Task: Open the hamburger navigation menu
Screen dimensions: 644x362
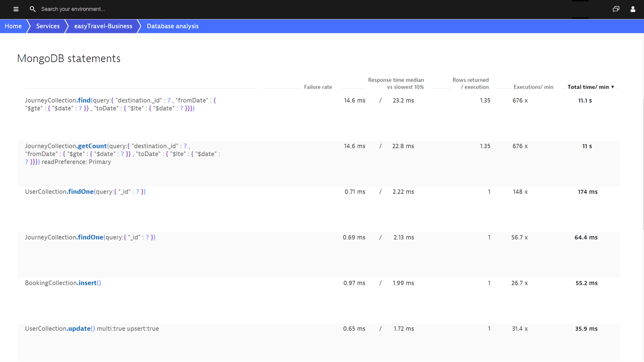Action: (x=16, y=9)
